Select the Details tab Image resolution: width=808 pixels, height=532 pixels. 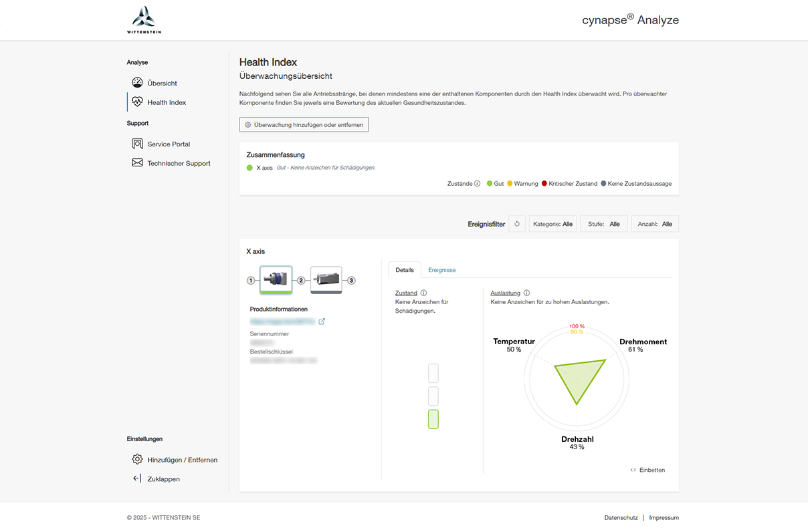(x=405, y=270)
